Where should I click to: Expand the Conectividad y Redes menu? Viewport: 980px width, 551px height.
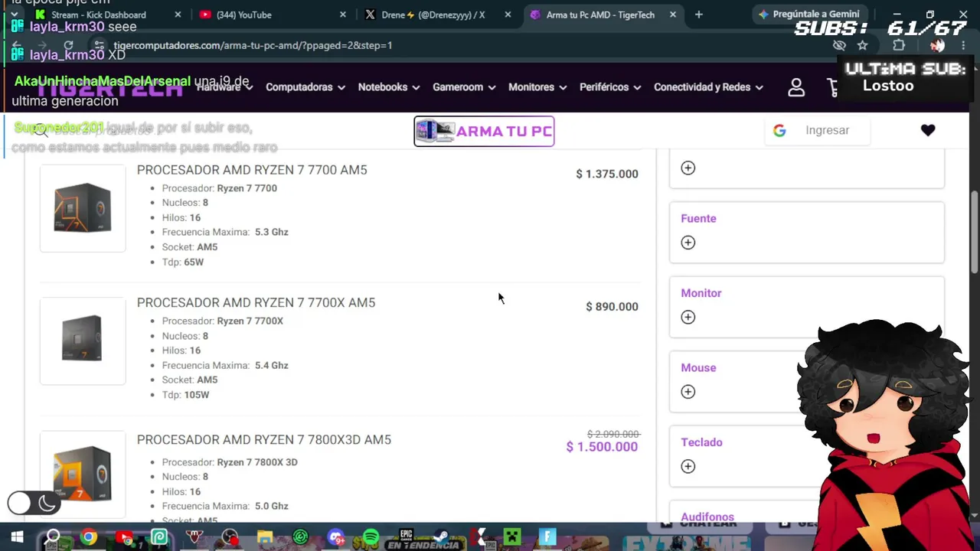708,87
